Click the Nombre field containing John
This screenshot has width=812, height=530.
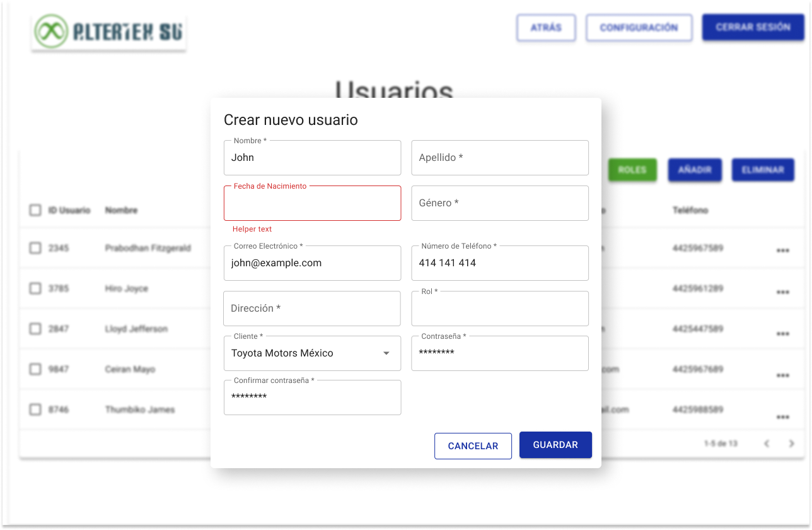(312, 158)
